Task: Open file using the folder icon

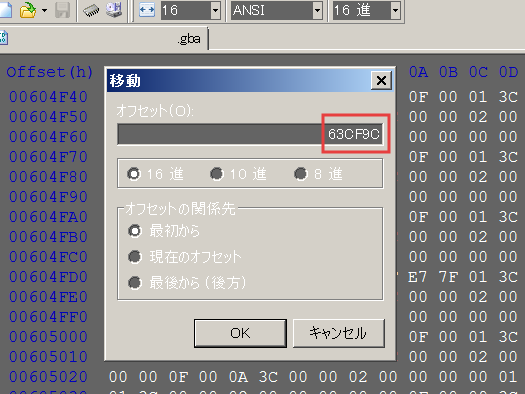Action: 28,10
